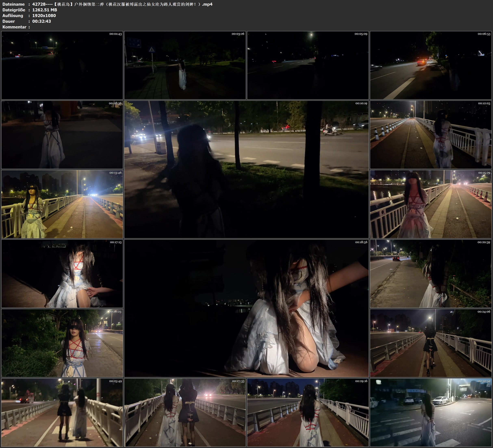The image size is (493, 448).
Task: Click the 00:17:13 thumbnail
Action: point(62,274)
